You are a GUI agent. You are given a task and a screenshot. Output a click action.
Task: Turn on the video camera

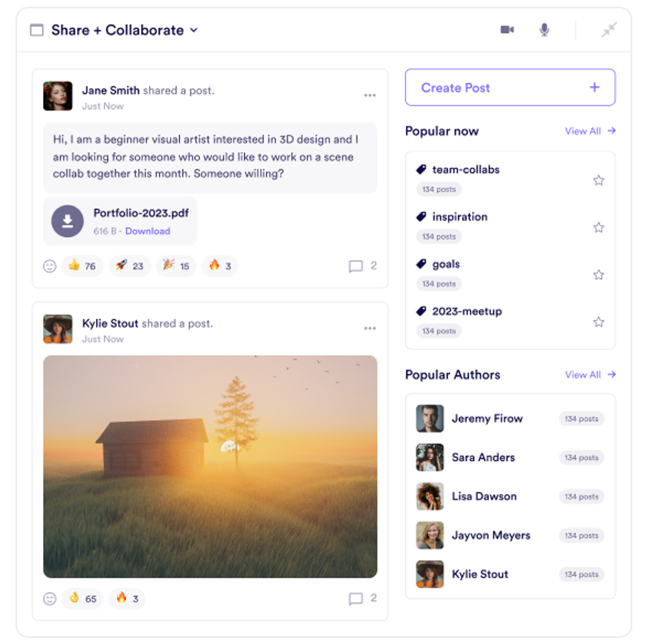pyautogui.click(x=507, y=30)
